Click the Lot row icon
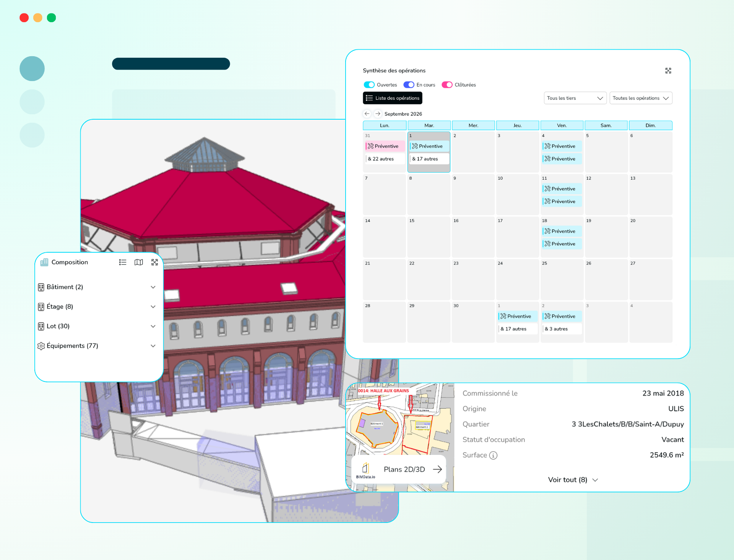734x560 pixels. pyautogui.click(x=41, y=326)
